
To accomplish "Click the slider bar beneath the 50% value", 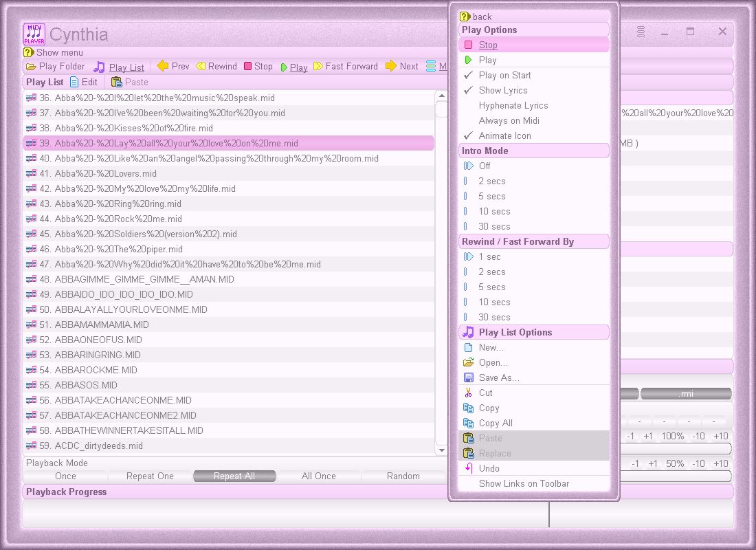I will tap(675, 476).
